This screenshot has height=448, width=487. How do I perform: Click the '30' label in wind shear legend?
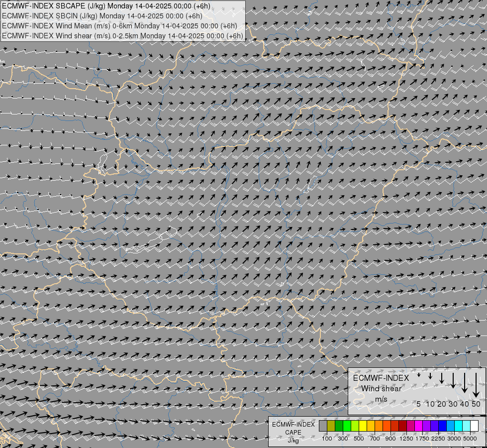[x=453, y=404]
